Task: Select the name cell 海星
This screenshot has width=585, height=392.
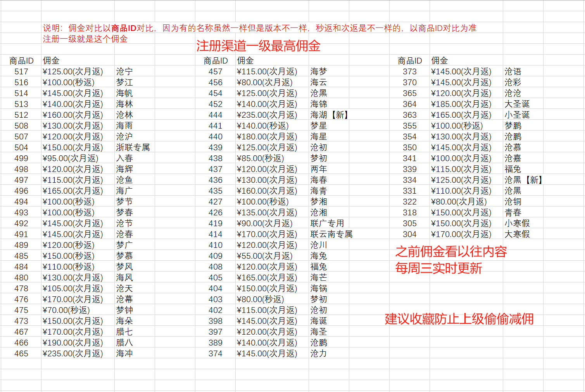Action: 329,137
